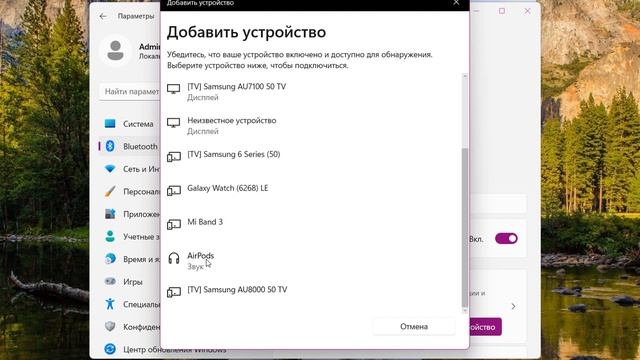640x360 pixels.
Task: Click the paintbrush Персонализация icon
Action: pyautogui.click(x=110, y=191)
